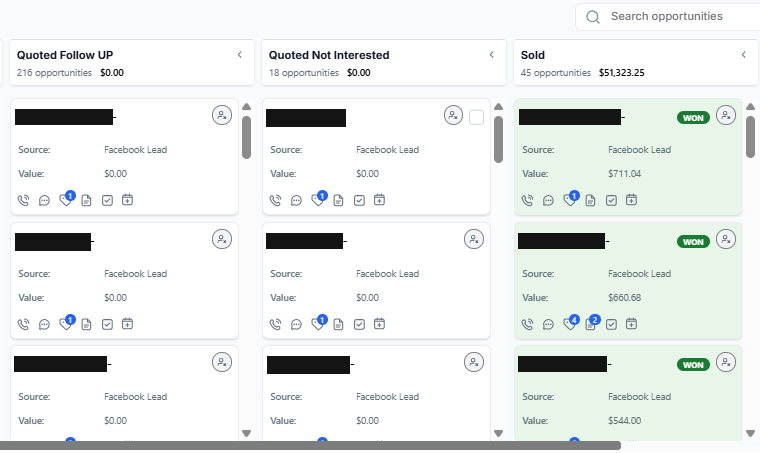Viewport: 760px width, 453px height.
Task: Open appointment icon on top Quoted Follow UP card
Action: click(x=127, y=200)
